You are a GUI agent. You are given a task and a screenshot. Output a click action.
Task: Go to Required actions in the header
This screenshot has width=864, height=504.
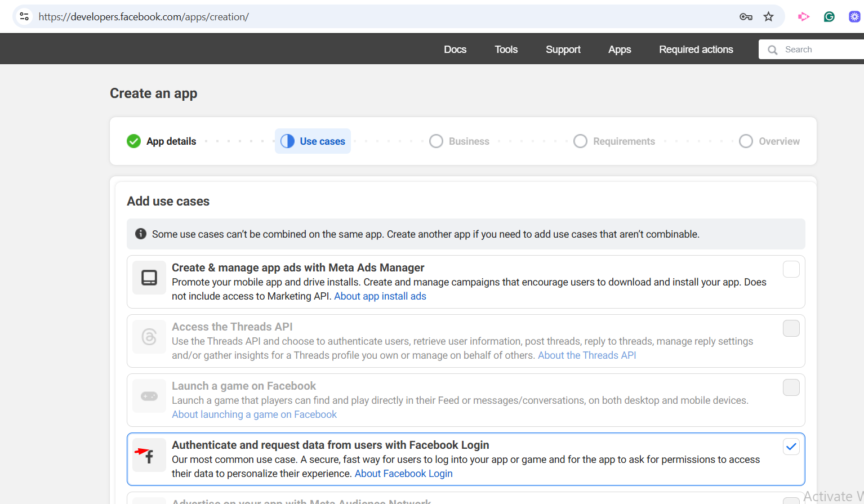696,50
